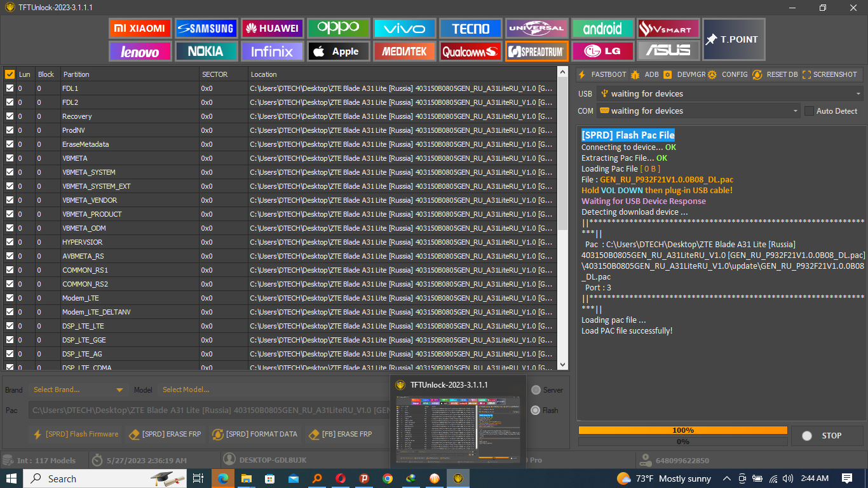Image resolution: width=868 pixels, height=488 pixels.
Task: Open the COM port dropdown
Action: 698,111
